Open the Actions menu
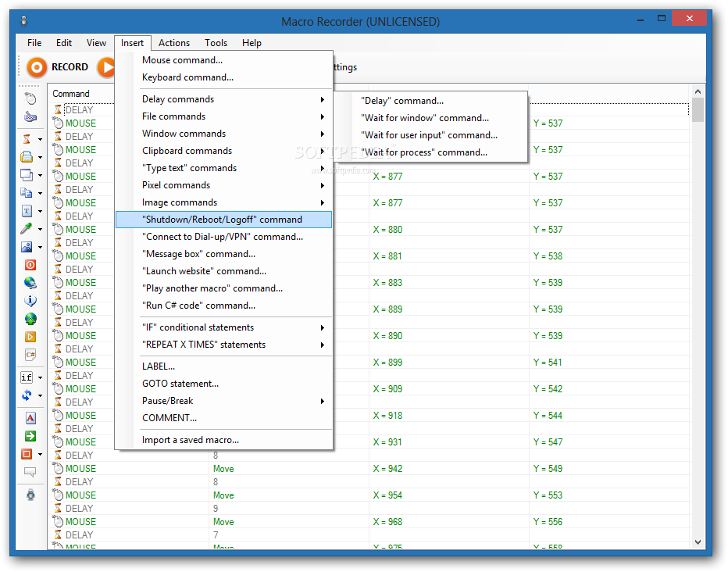The width and height of the screenshot is (728, 572). 174,43
